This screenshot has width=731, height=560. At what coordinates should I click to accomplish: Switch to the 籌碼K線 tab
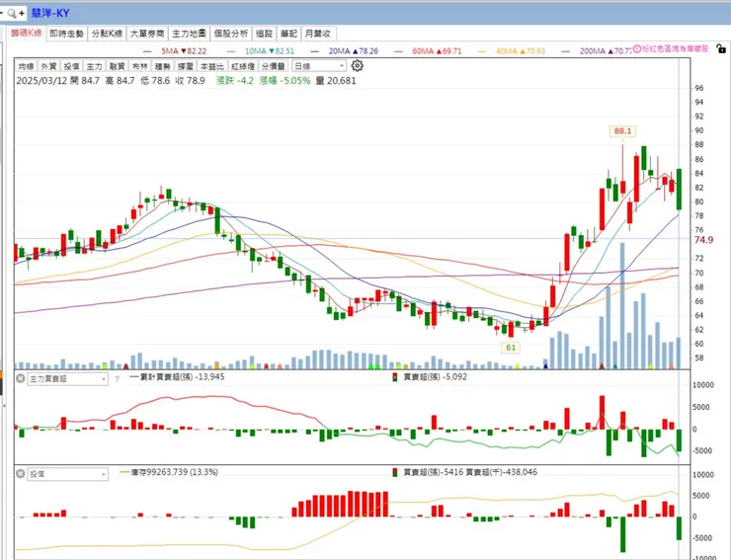point(27,34)
